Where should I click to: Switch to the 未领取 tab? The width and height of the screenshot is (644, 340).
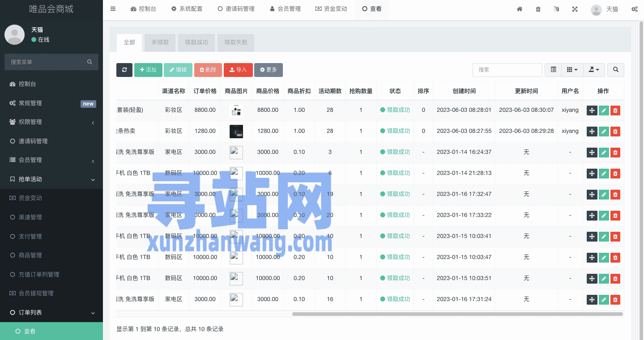(160, 42)
